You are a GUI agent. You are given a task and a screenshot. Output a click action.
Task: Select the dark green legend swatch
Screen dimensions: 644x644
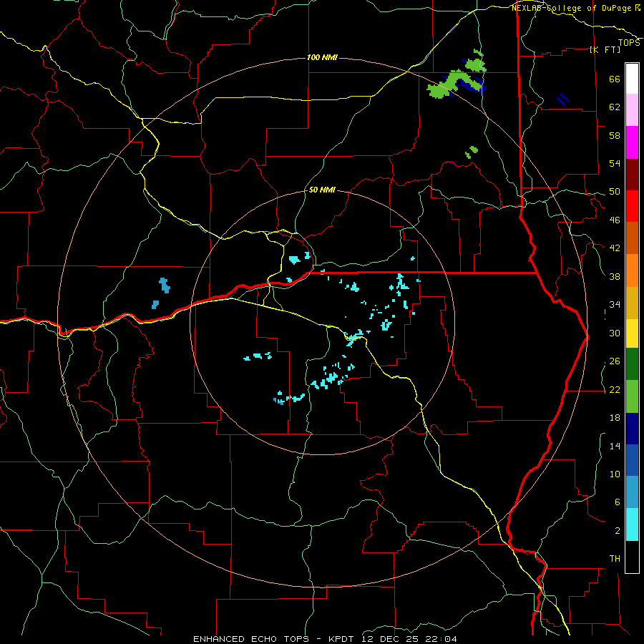(x=632, y=364)
